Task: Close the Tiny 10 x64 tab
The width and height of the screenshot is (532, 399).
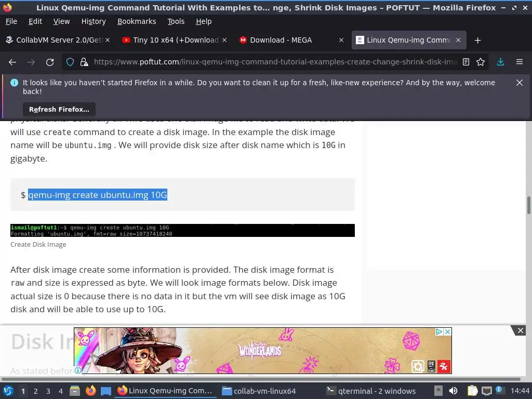Action: pyautogui.click(x=224, y=40)
